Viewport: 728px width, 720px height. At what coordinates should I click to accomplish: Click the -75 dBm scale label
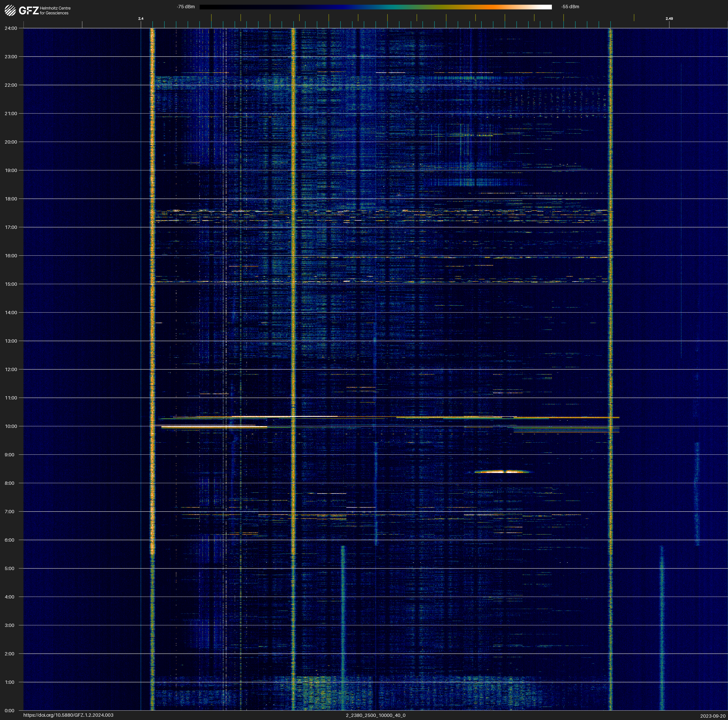click(185, 7)
